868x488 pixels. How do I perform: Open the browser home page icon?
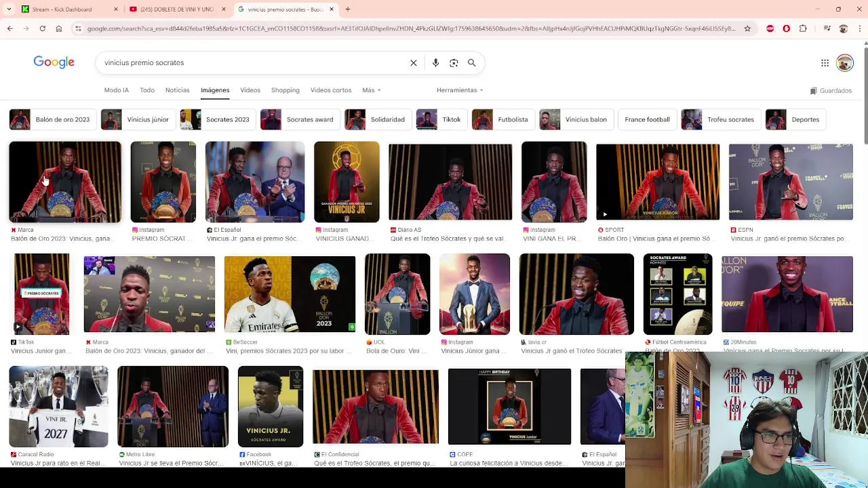[x=59, y=28]
